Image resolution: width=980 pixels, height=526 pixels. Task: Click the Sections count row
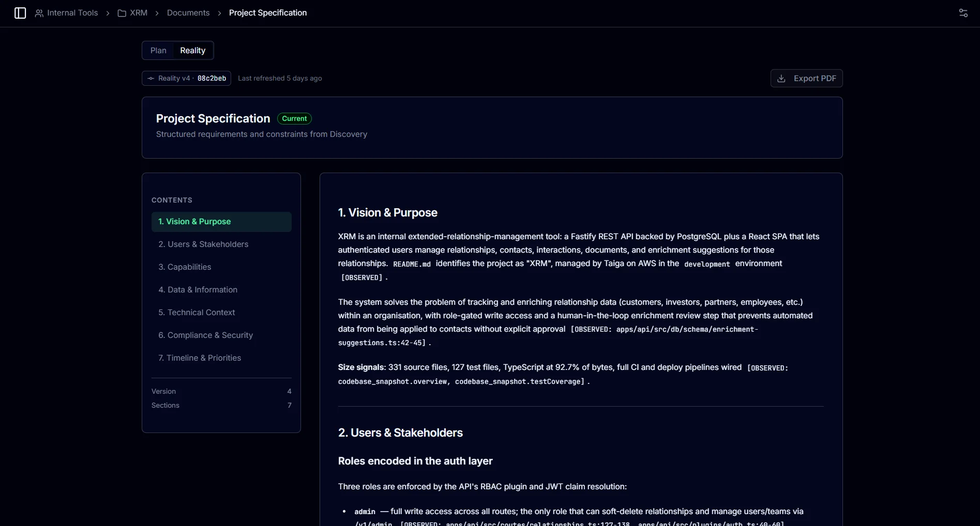221,406
